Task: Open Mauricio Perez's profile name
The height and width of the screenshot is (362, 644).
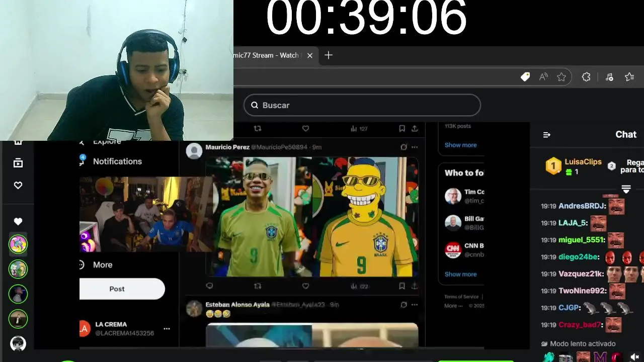Action: click(227, 147)
